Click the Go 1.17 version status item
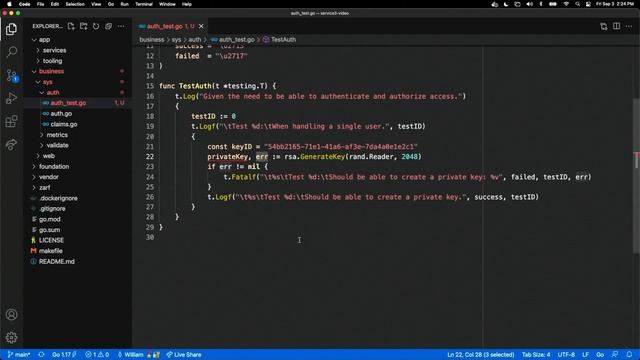 tap(64, 355)
